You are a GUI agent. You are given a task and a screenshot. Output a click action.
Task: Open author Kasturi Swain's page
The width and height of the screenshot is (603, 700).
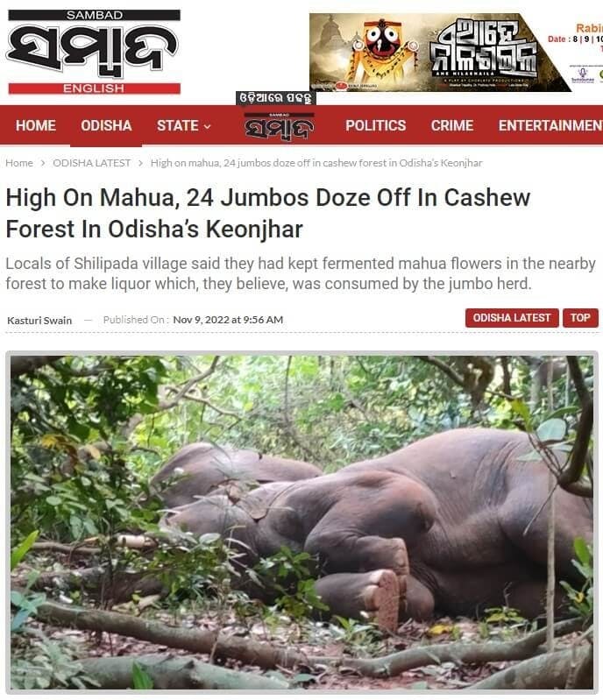pos(39,321)
